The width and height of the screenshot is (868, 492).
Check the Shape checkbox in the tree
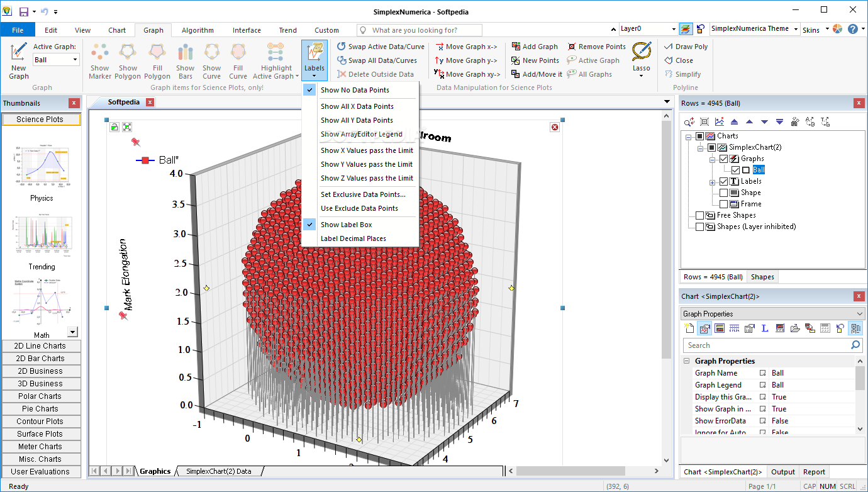coord(723,193)
